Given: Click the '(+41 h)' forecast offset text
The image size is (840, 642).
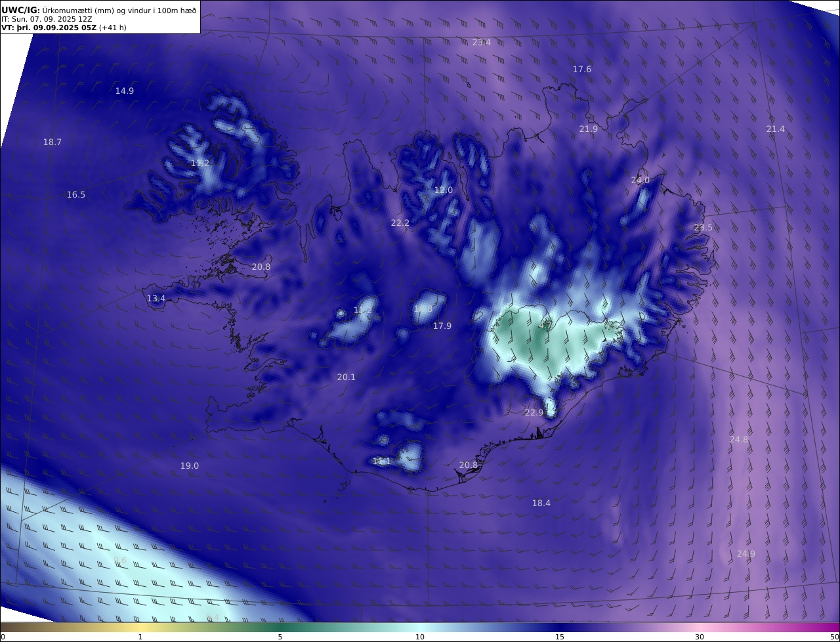Looking at the screenshot, I should tap(113, 28).
